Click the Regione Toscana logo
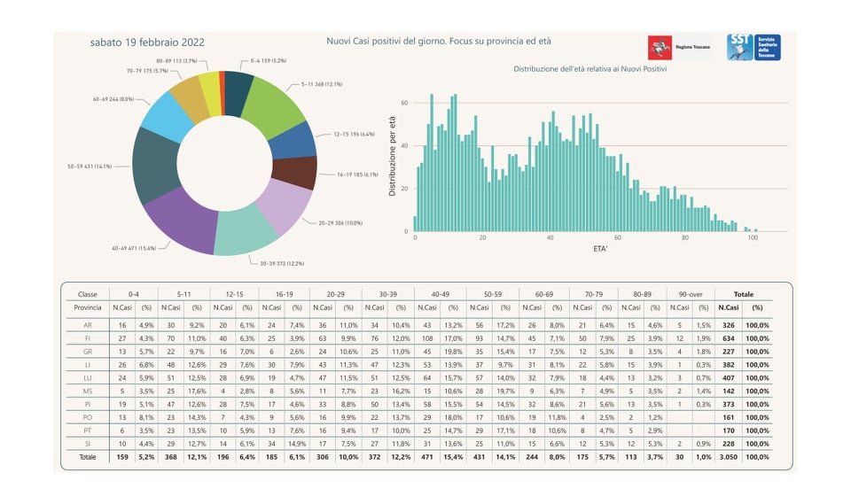The image size is (851, 504). coord(678,47)
